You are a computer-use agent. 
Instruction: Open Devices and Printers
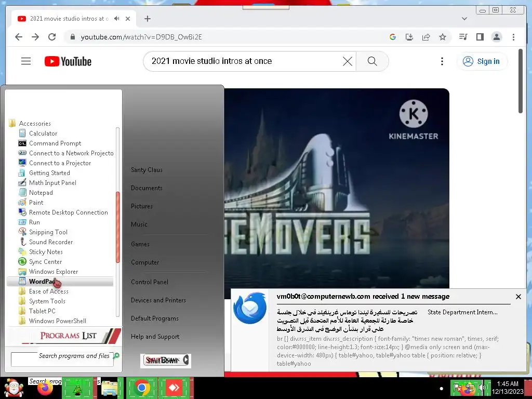(158, 300)
